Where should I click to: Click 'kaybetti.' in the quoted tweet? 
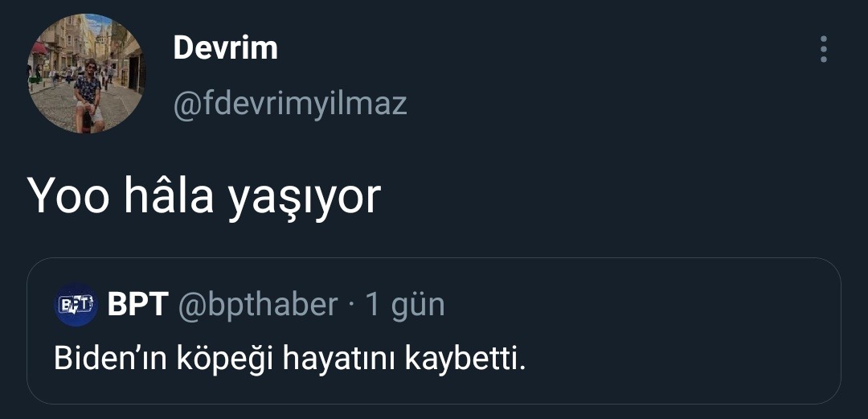[465, 359]
